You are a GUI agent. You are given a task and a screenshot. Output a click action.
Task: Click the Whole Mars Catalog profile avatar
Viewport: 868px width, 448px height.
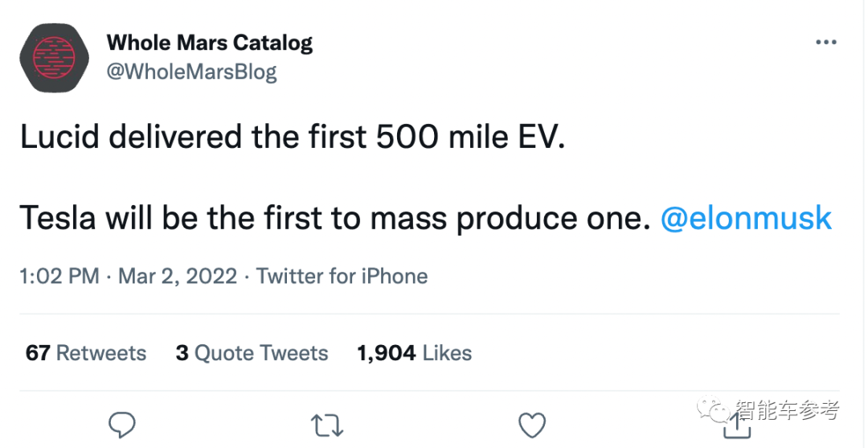click(x=55, y=58)
